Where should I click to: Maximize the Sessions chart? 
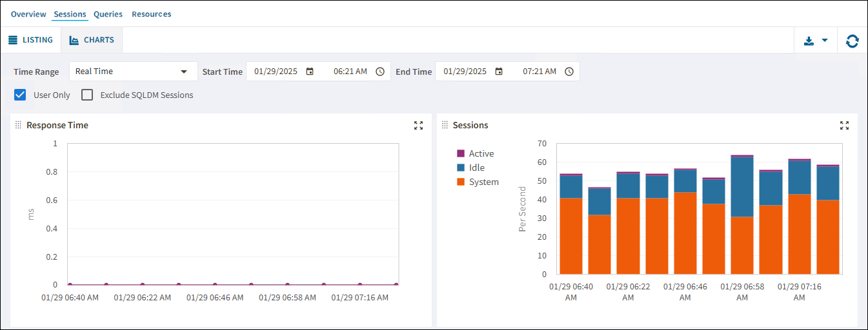844,126
